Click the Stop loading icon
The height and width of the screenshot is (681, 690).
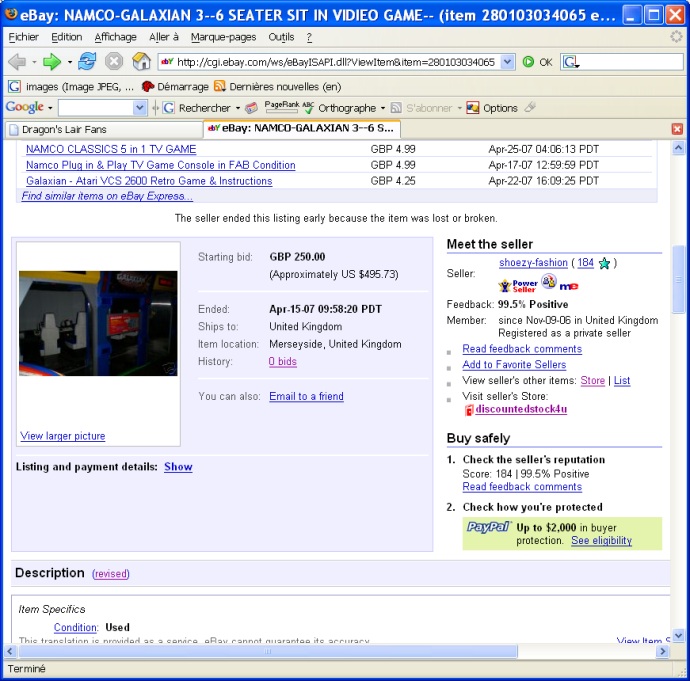[x=114, y=61]
